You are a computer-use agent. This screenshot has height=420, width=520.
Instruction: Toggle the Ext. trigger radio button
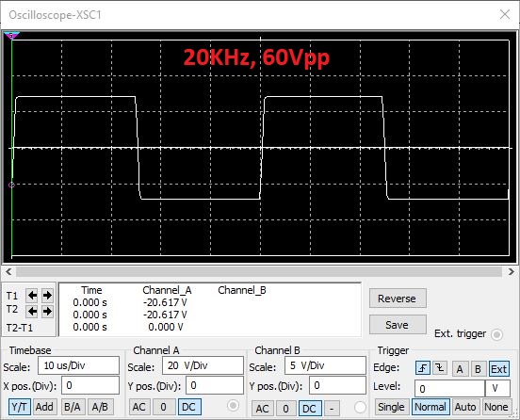coord(496,334)
